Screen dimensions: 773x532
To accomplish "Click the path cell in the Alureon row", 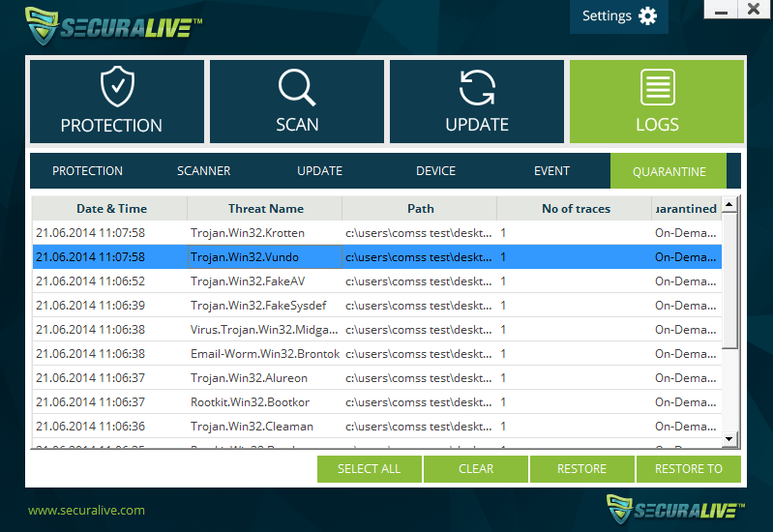I will [x=419, y=377].
